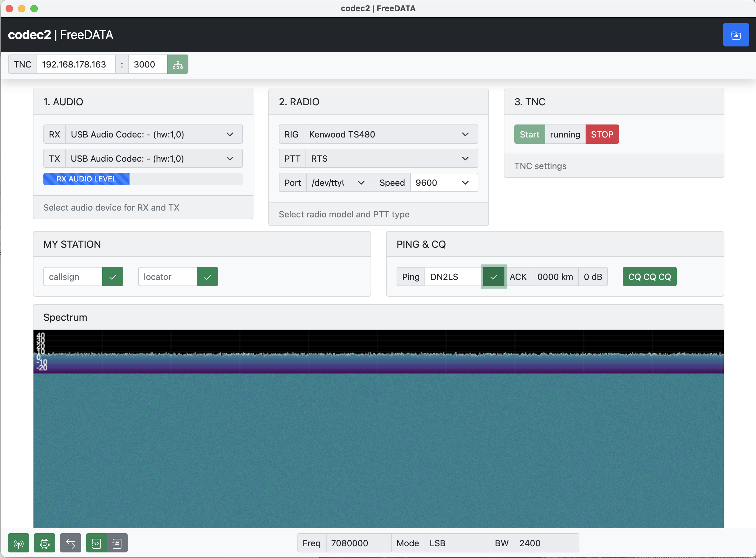The image size is (756, 558).
Task: Click the two-arrows transfer status icon
Action: [71, 543]
